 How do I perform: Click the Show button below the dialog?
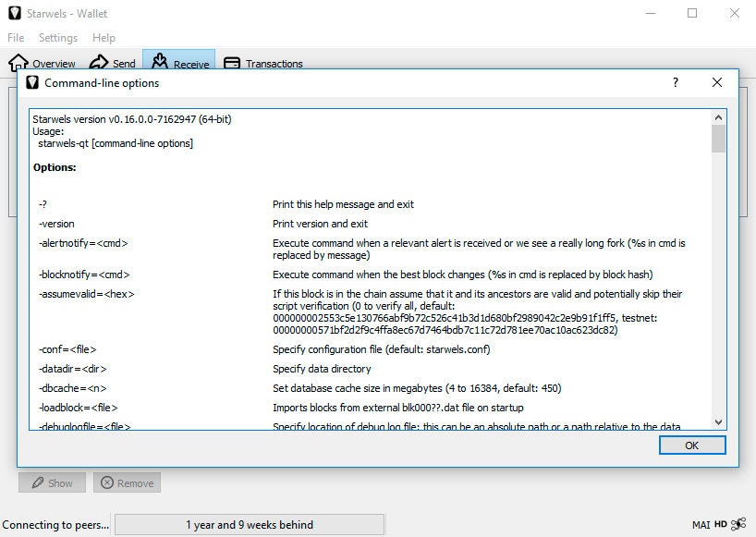click(52, 482)
